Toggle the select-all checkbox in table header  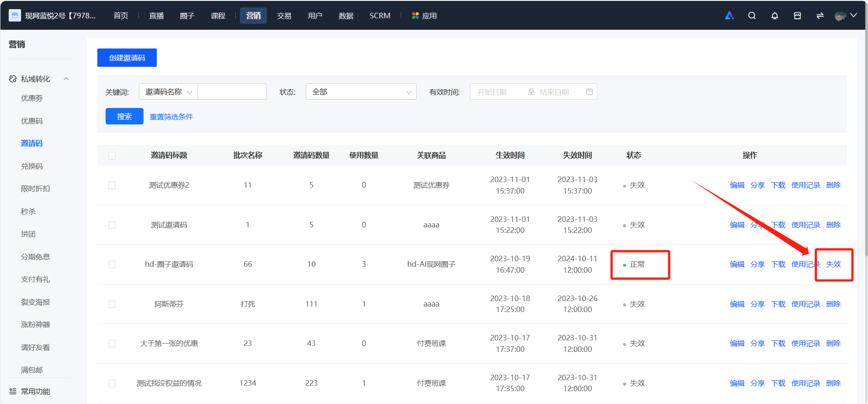[x=112, y=156]
